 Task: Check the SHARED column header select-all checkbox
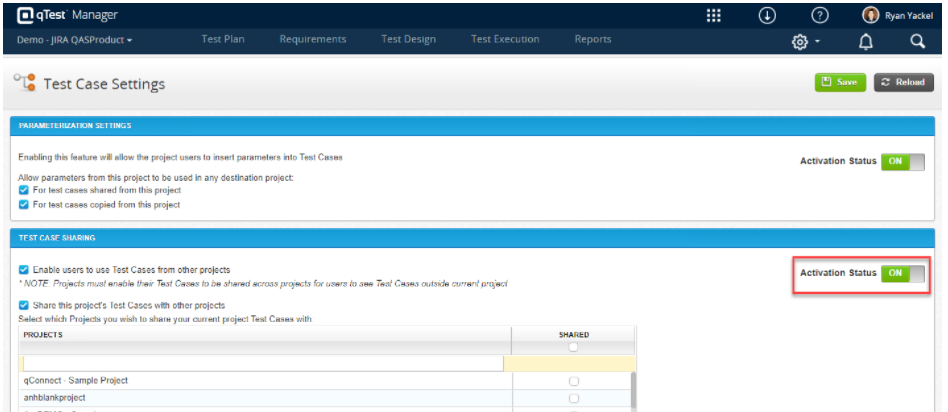tap(573, 347)
